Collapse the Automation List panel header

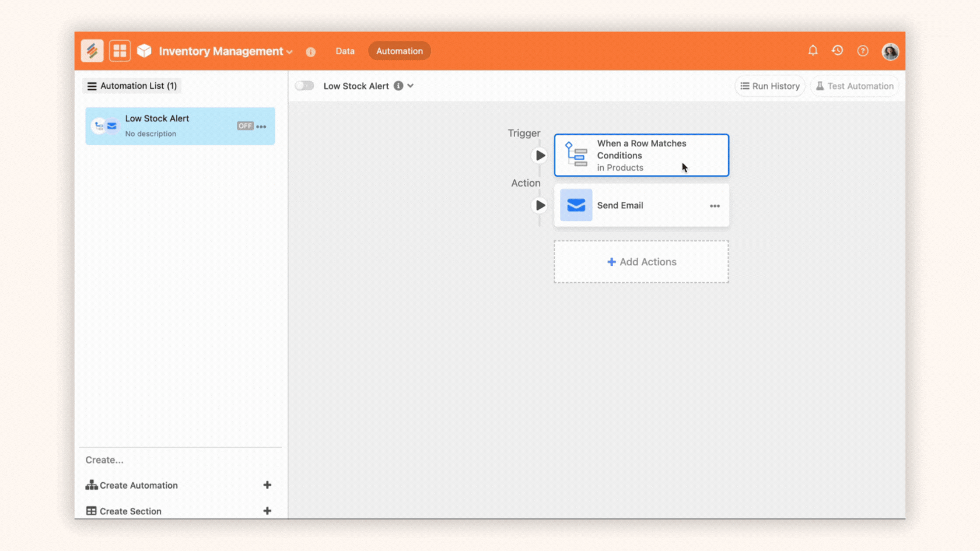click(132, 86)
